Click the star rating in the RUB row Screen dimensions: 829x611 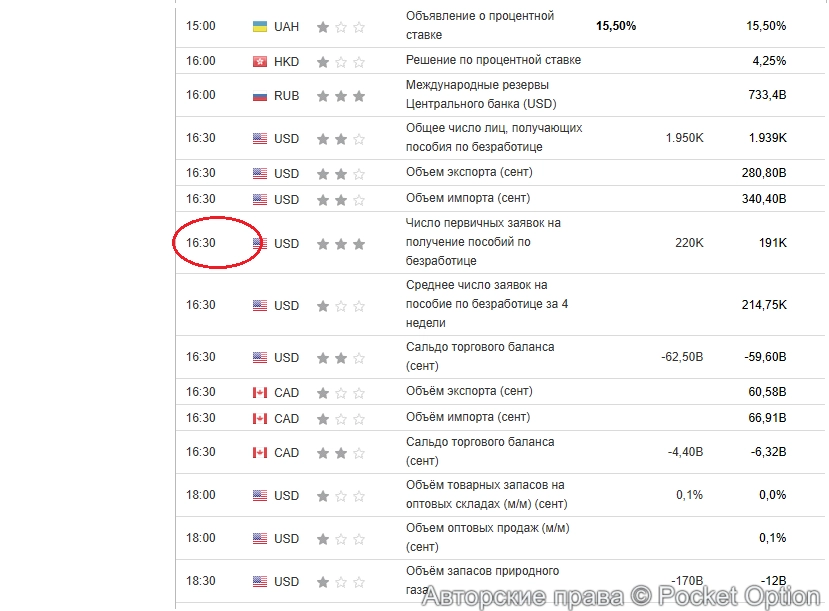point(341,97)
